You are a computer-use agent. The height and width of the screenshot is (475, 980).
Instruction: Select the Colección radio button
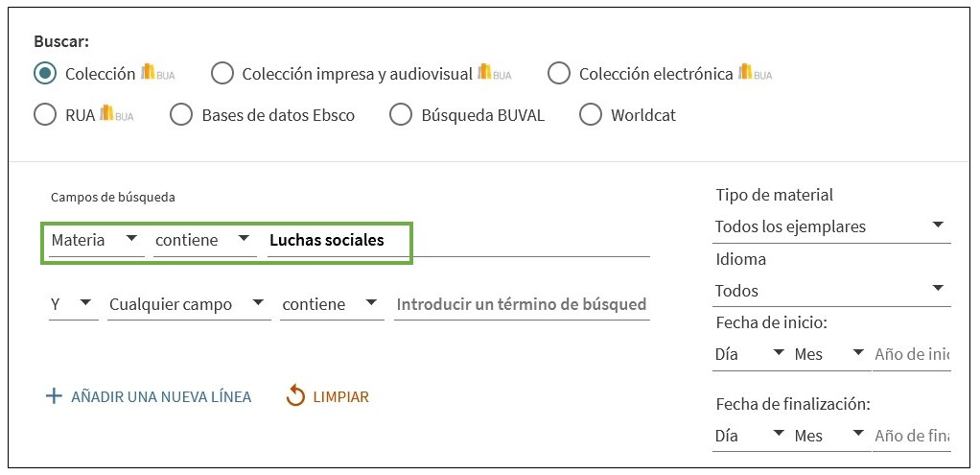[x=45, y=74]
